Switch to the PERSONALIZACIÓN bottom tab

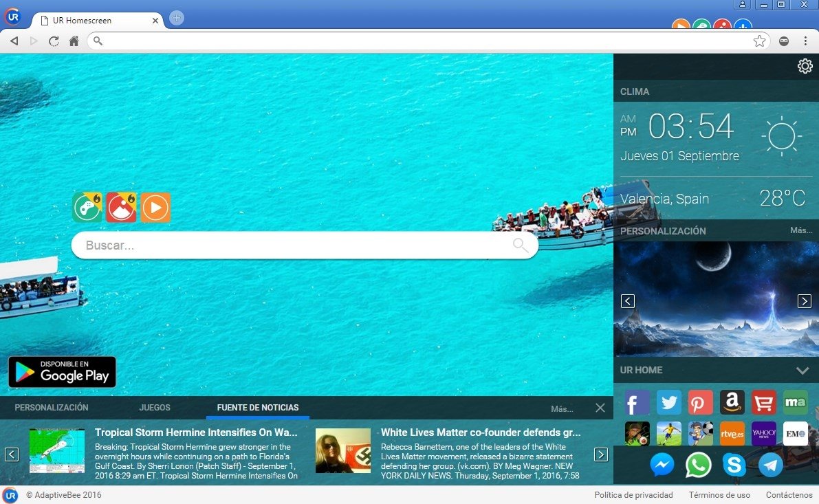pos(51,407)
